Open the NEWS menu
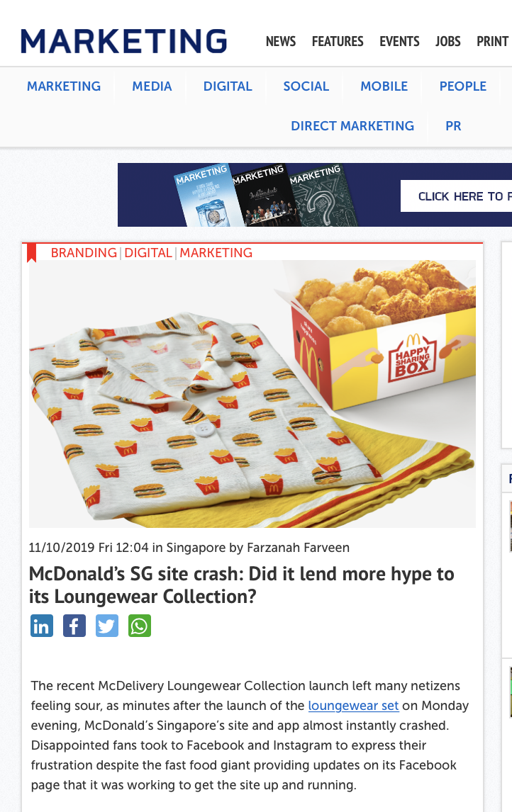This screenshot has height=812, width=512. tap(280, 41)
